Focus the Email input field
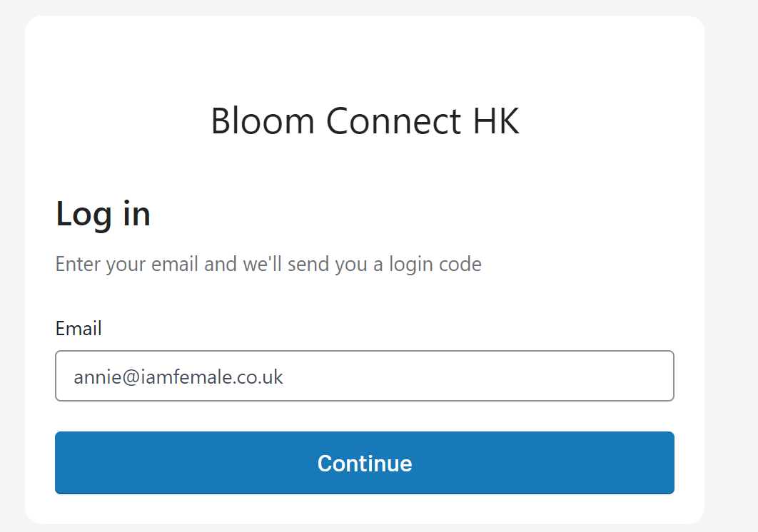Viewport: 758px width, 532px height. coord(364,376)
